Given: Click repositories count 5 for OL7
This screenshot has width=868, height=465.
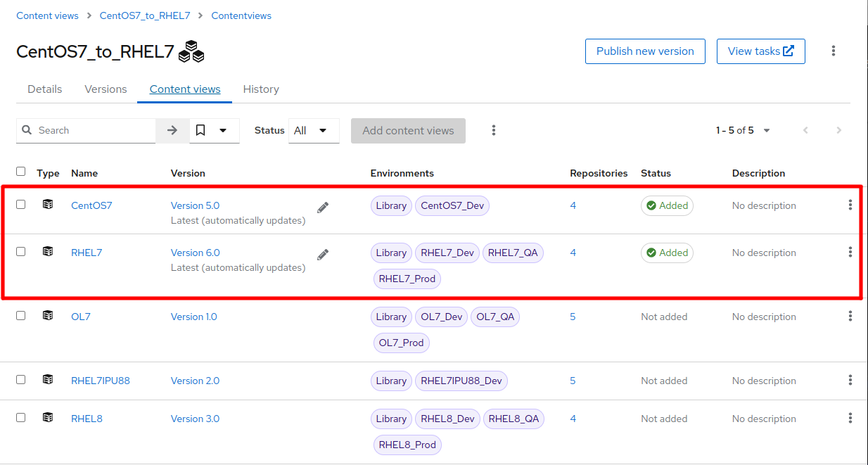Looking at the screenshot, I should [x=573, y=317].
